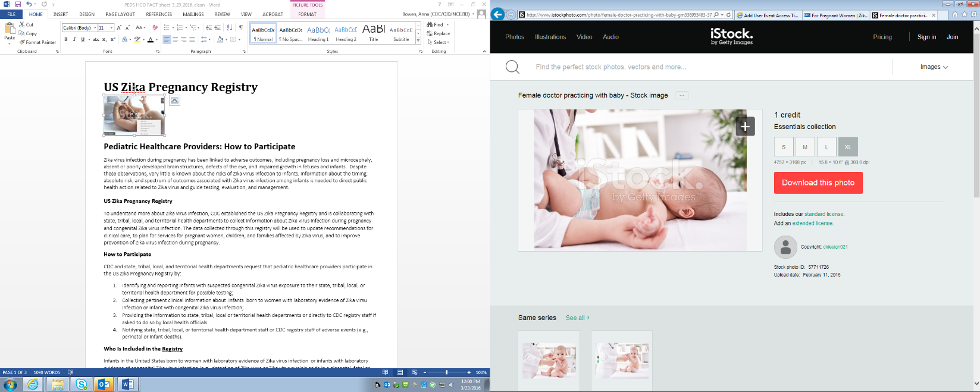Open the font size dropdown
The width and height of the screenshot is (980, 392).
[111, 27]
